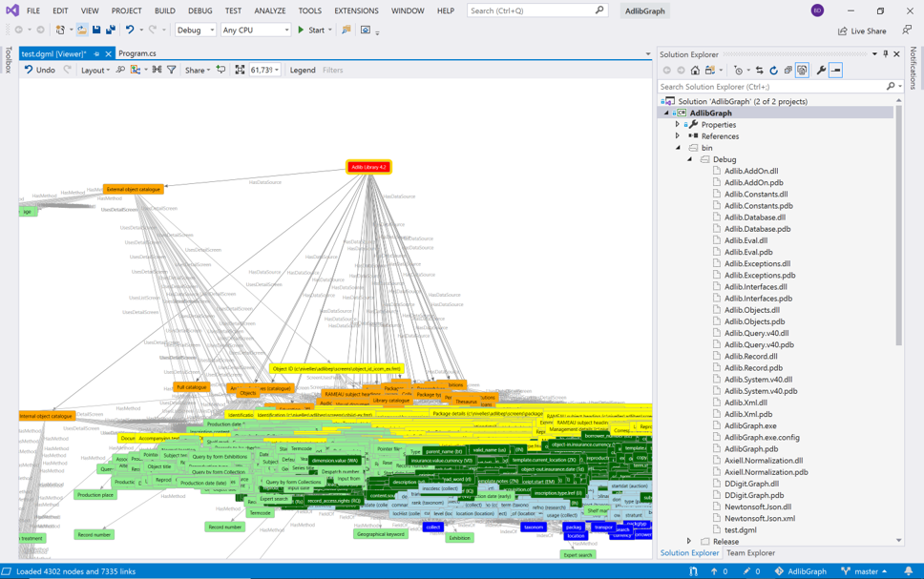Select the test.dgml file in Solution Explorer
Viewport: 924px width, 579px height.
(x=740, y=529)
